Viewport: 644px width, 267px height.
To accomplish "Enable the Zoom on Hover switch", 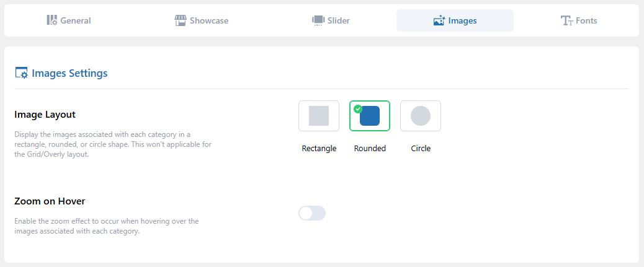I will pos(312,213).
